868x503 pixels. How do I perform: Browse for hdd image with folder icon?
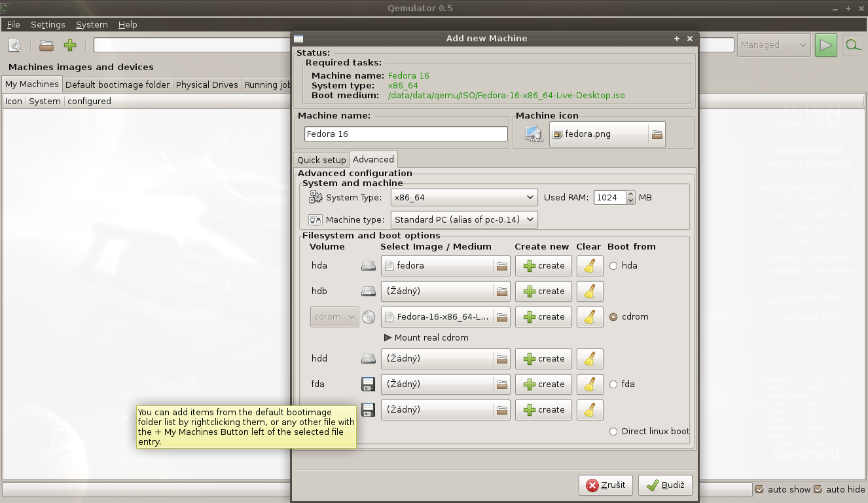pyautogui.click(x=502, y=359)
